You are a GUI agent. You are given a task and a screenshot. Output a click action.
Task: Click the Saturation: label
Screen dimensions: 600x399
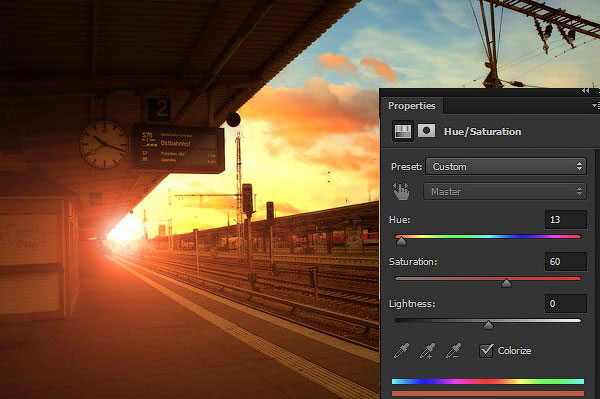click(x=413, y=262)
